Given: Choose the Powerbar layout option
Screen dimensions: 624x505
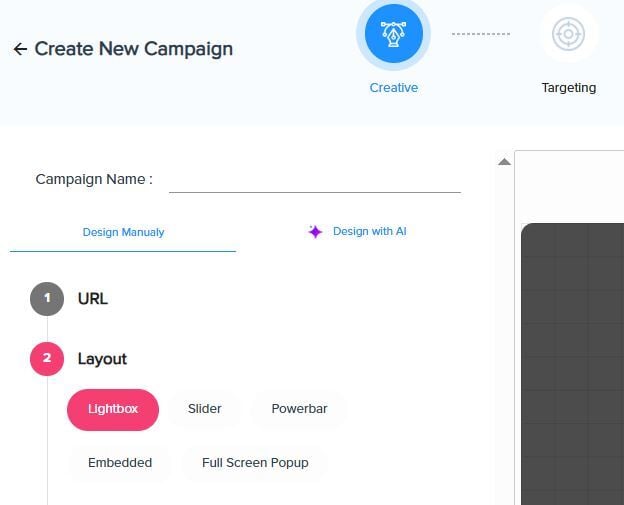Looking at the screenshot, I should click(x=299, y=409).
